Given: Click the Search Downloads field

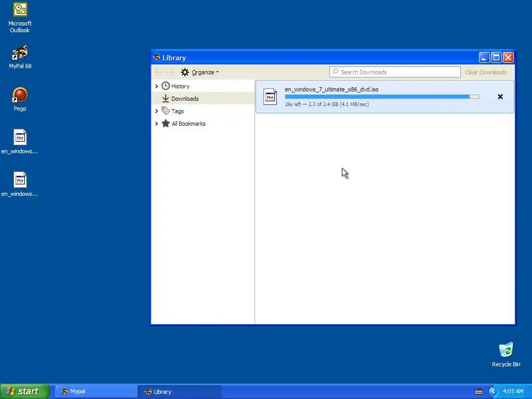Looking at the screenshot, I should [x=395, y=72].
